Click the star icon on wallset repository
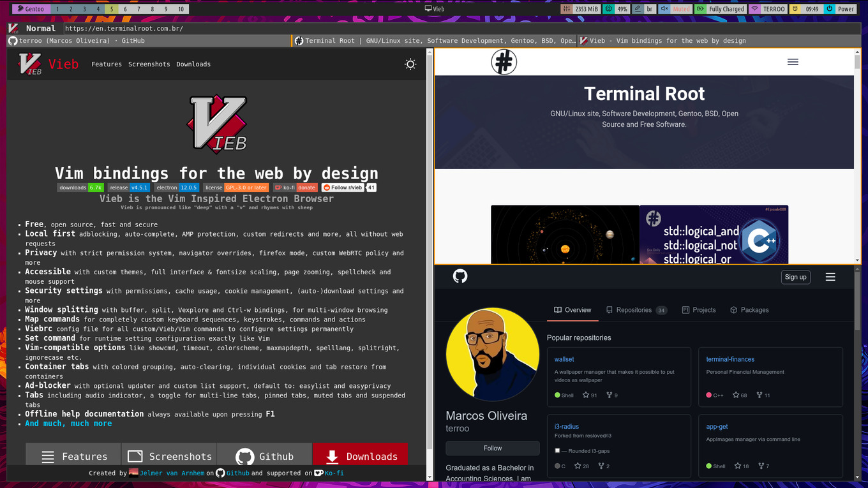 click(585, 395)
